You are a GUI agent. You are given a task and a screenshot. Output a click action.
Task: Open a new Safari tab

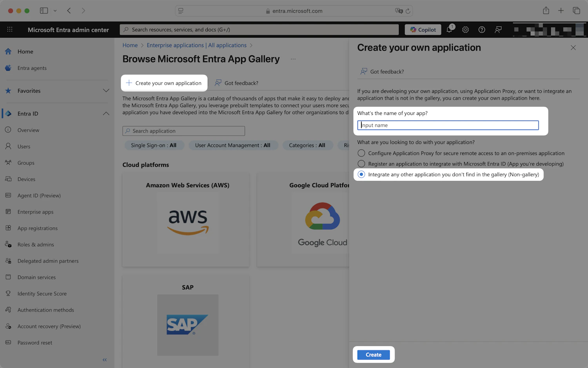click(561, 11)
